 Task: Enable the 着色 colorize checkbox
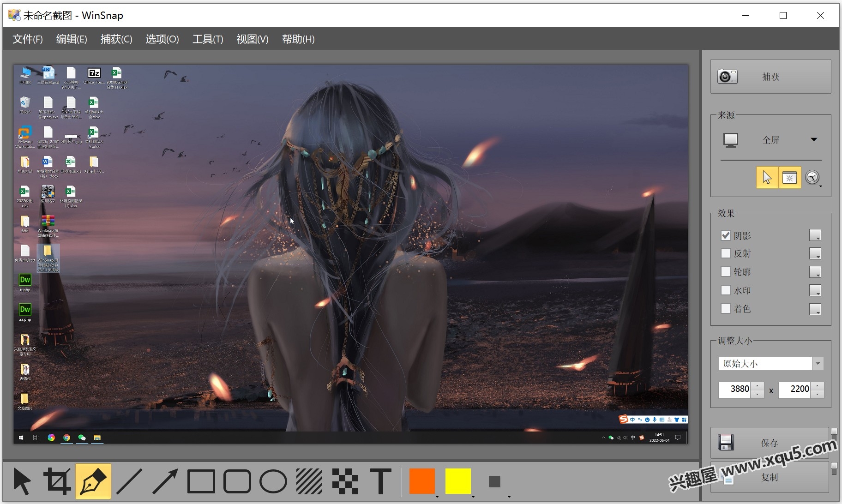726,309
